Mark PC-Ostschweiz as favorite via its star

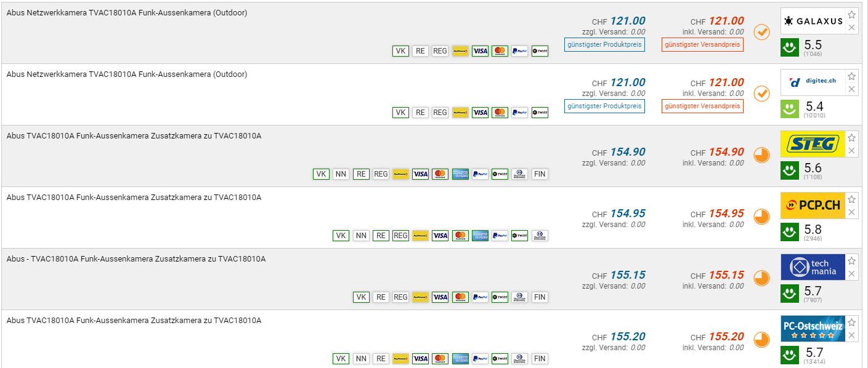(851, 322)
